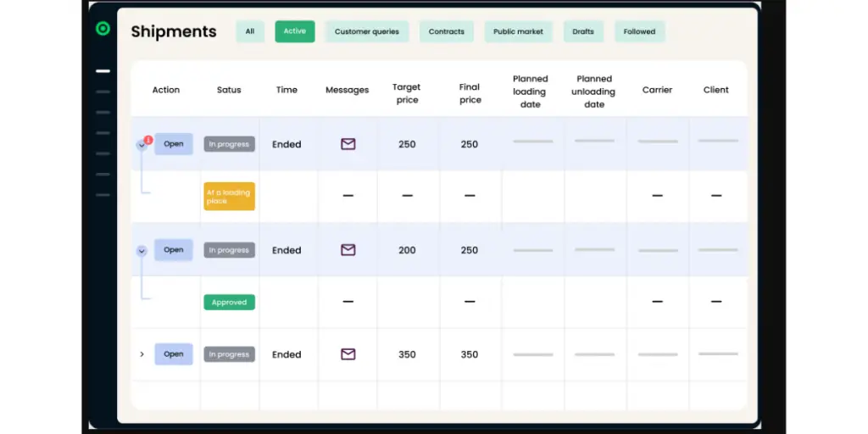Viewport: 868px width, 434px height.
Task: Collapse the first shipment row chevron
Action: click(141, 145)
